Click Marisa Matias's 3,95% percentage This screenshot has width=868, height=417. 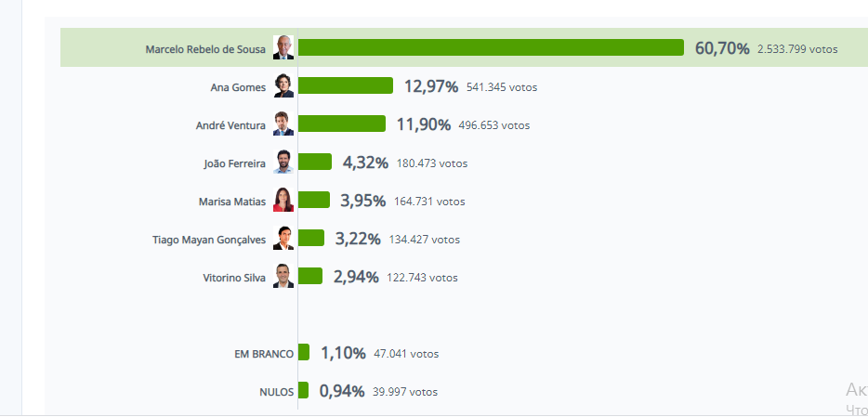click(363, 201)
